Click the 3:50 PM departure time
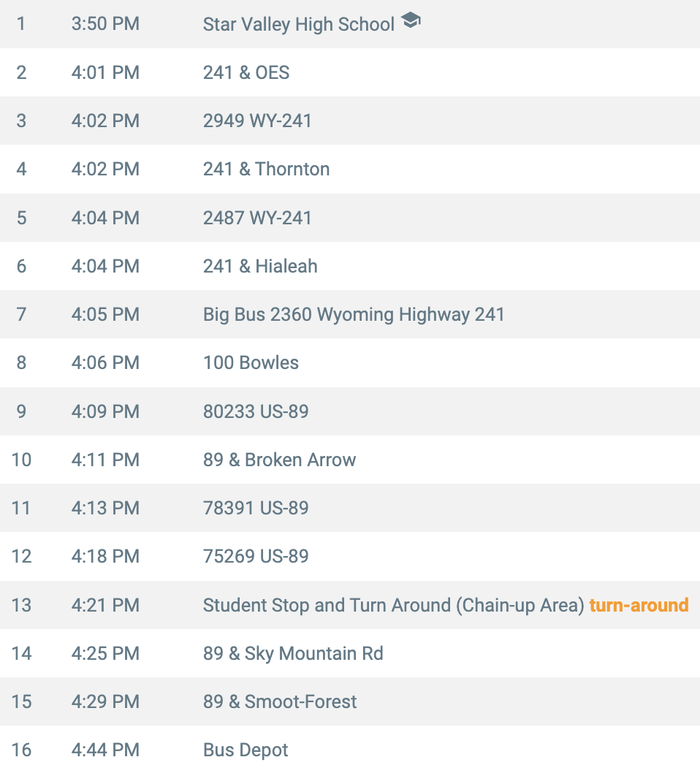 coord(105,24)
